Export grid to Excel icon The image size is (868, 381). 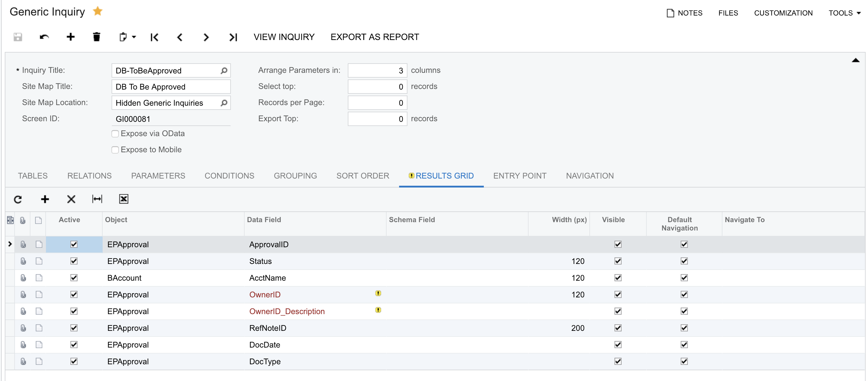(x=124, y=199)
